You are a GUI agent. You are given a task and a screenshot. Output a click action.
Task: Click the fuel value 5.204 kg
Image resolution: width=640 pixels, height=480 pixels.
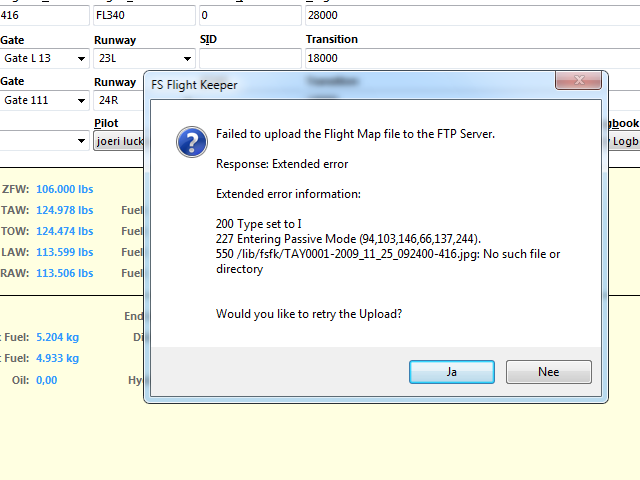58,337
